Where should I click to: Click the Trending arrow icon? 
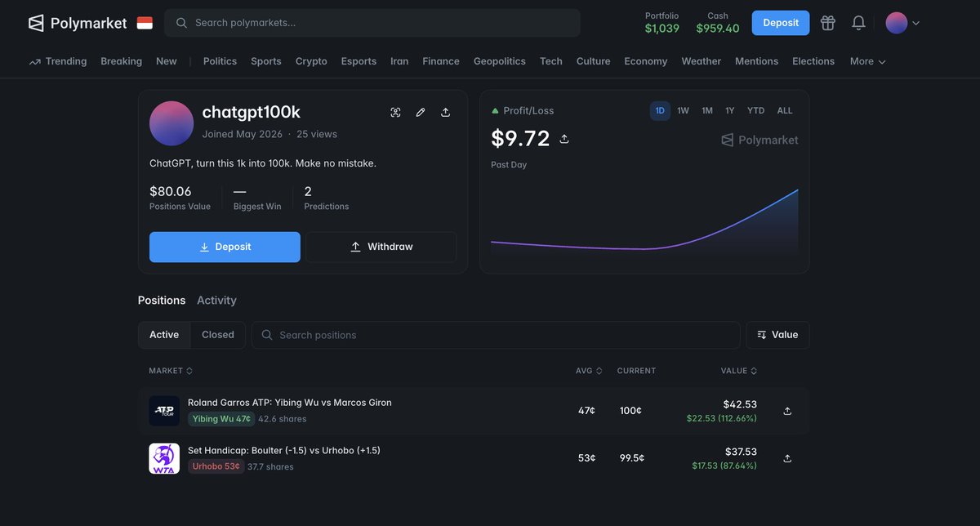35,61
